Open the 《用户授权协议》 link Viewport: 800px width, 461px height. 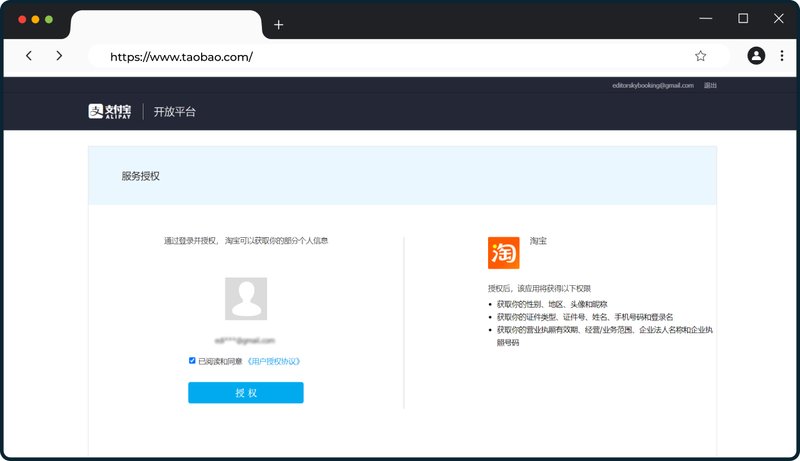click(274, 362)
